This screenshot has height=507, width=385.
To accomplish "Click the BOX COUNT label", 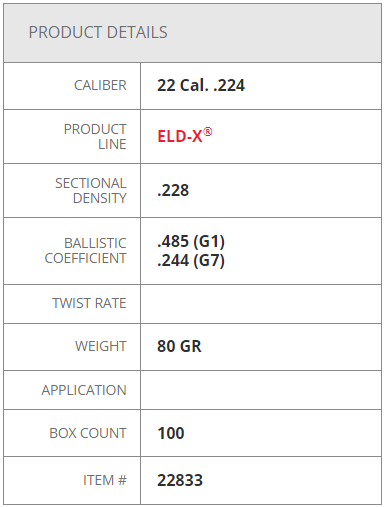I will click(88, 433).
